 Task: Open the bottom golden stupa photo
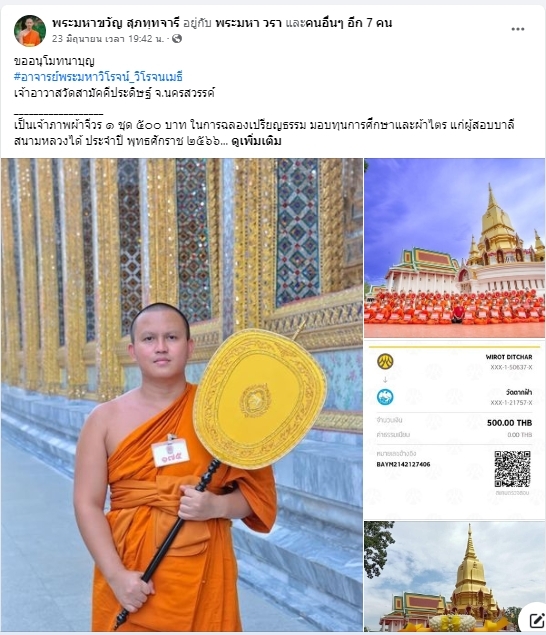pyautogui.click(x=454, y=576)
